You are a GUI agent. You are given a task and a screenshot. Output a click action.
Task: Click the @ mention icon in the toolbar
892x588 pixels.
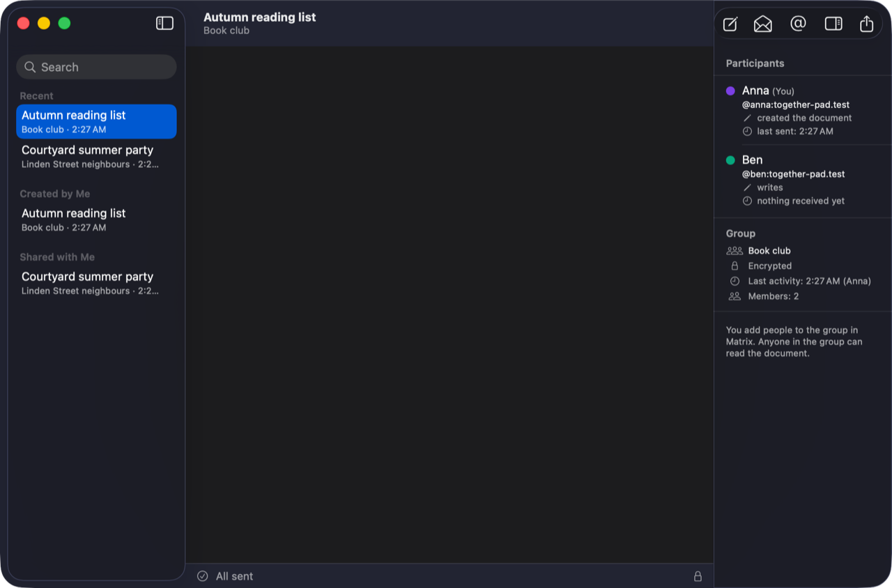(798, 24)
